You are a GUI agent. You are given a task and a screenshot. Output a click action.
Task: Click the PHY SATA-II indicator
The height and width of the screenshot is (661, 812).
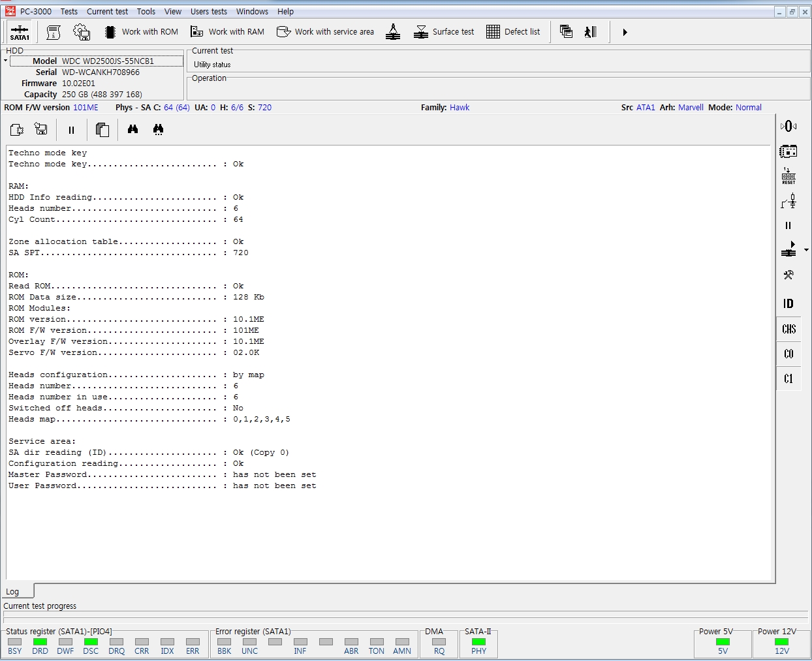[x=478, y=646]
